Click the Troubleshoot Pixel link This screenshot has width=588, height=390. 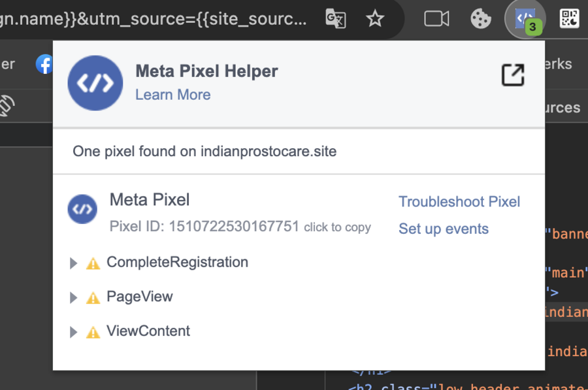tap(459, 202)
